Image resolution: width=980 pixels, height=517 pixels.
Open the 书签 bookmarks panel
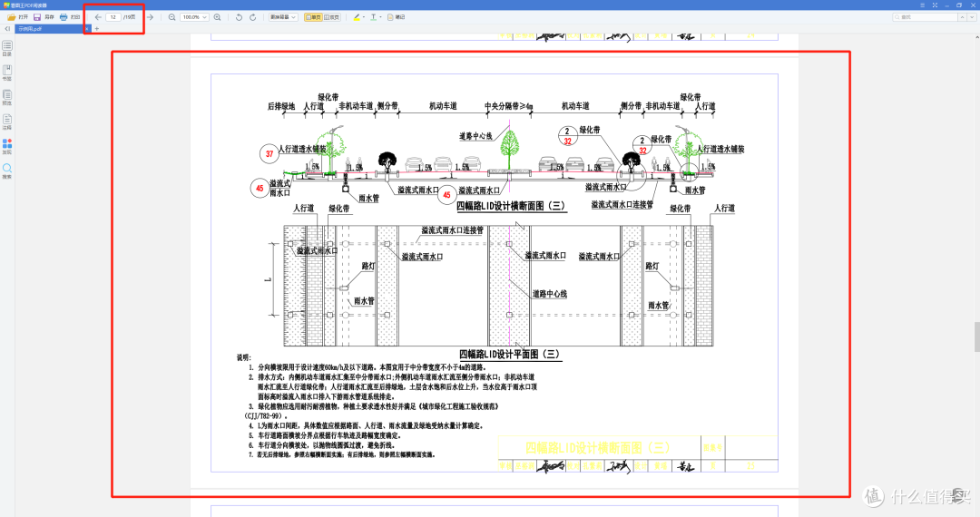click(7, 73)
